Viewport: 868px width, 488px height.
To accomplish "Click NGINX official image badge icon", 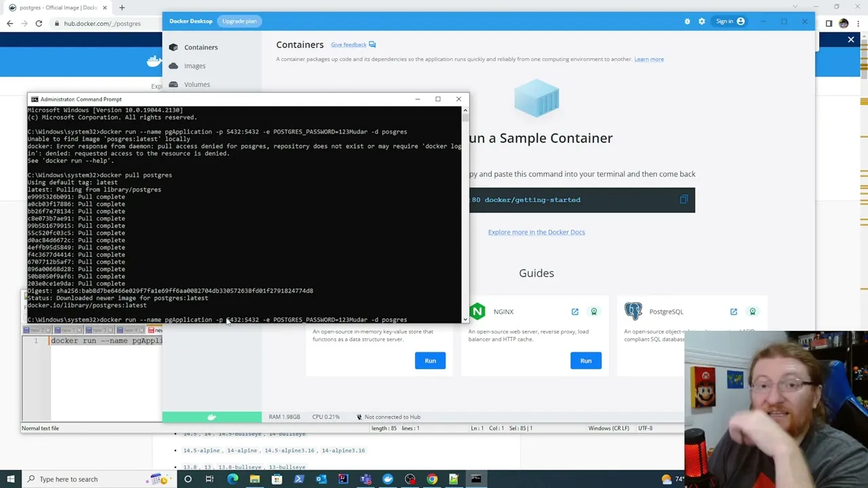I will (594, 312).
